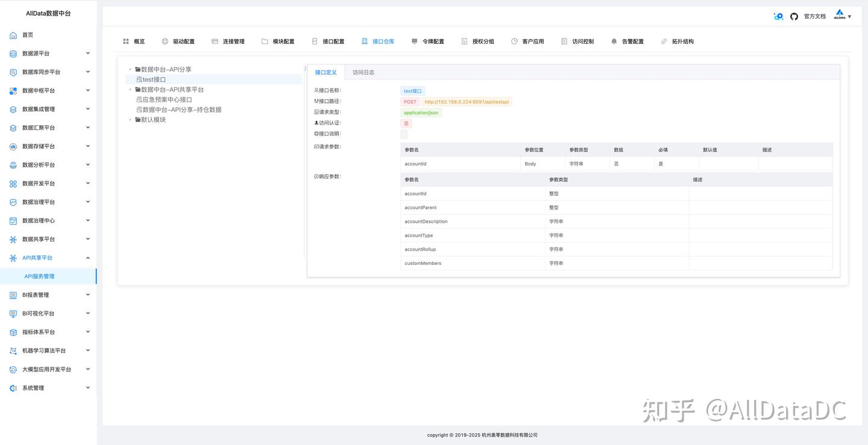Click the 拓扑结构 link icon
Screen dimensions: 868x445
(664, 42)
